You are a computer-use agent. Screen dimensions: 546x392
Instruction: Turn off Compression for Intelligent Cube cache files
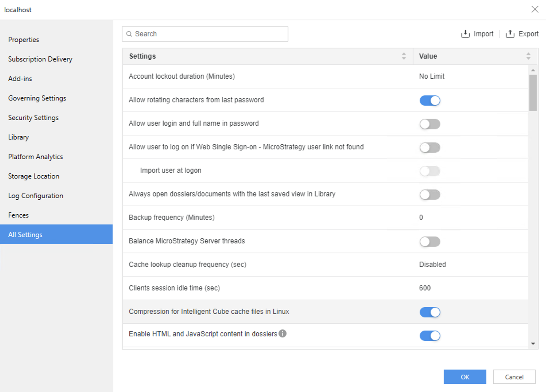(430, 312)
